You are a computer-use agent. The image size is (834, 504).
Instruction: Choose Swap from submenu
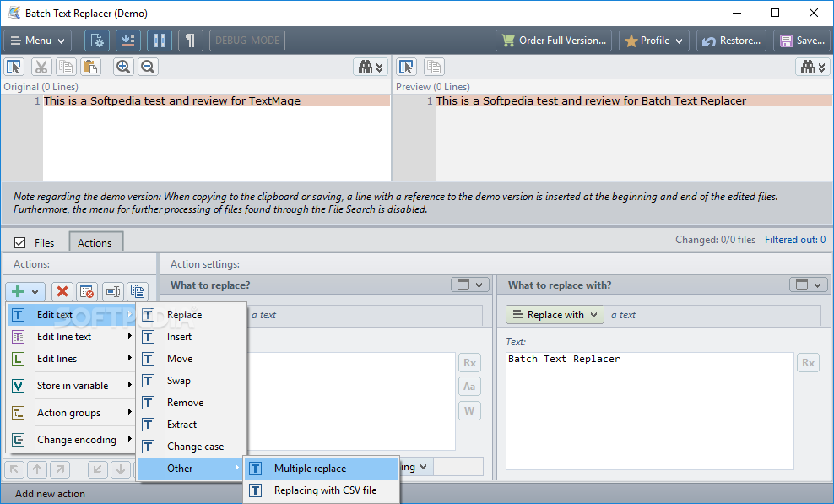coord(192,381)
